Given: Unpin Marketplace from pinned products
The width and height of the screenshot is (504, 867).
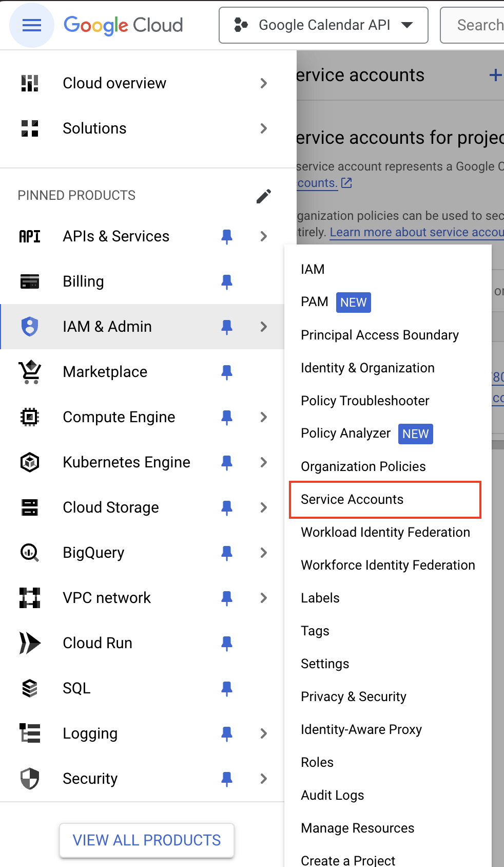Looking at the screenshot, I should pyautogui.click(x=227, y=372).
